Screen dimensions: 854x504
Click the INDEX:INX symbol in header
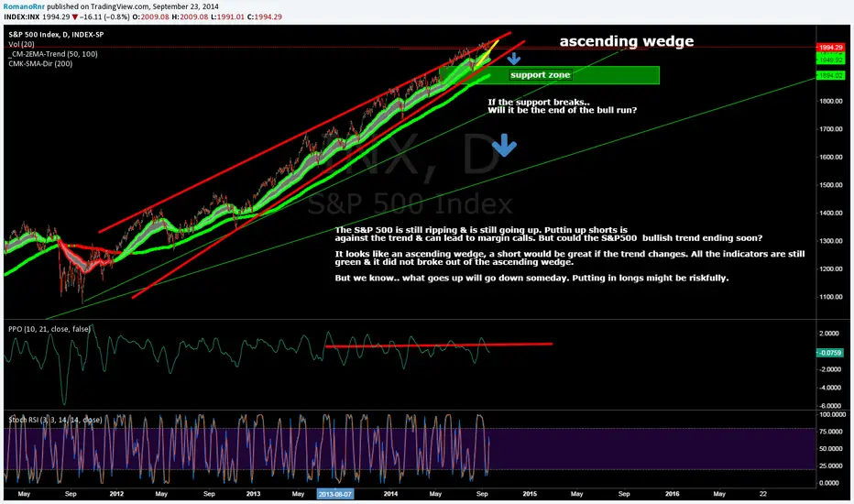click(21, 16)
